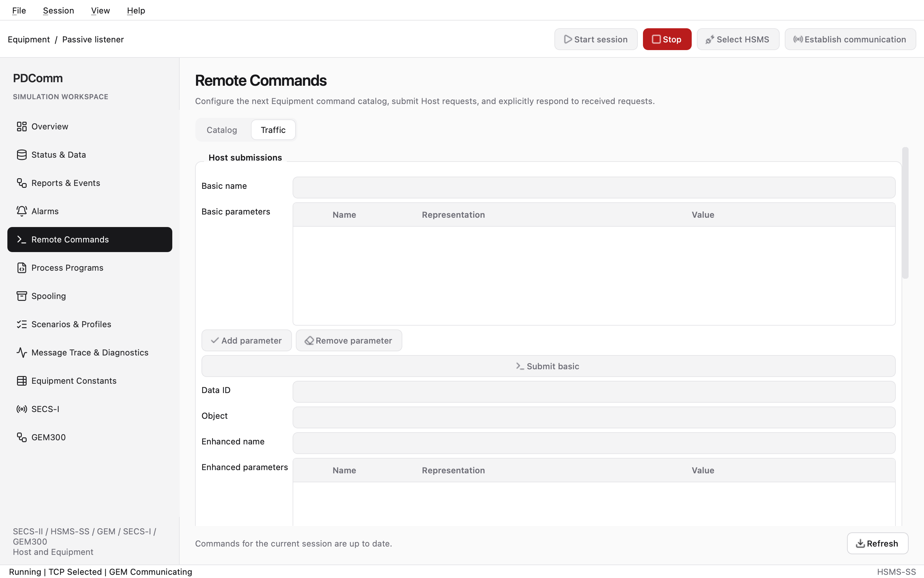Click the HSMS-SS status bar label

[896, 572]
